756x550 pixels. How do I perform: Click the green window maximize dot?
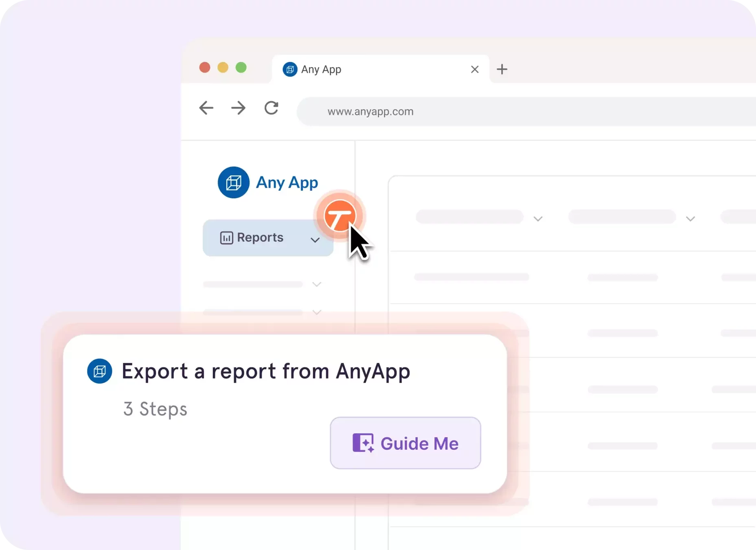coord(241,67)
